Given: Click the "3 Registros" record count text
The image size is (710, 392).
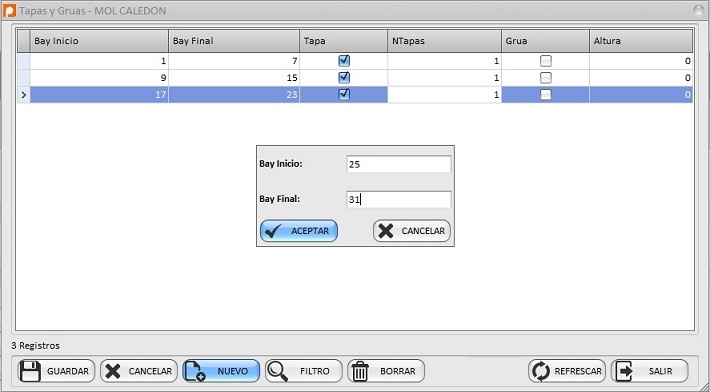Looking at the screenshot, I should [35, 345].
